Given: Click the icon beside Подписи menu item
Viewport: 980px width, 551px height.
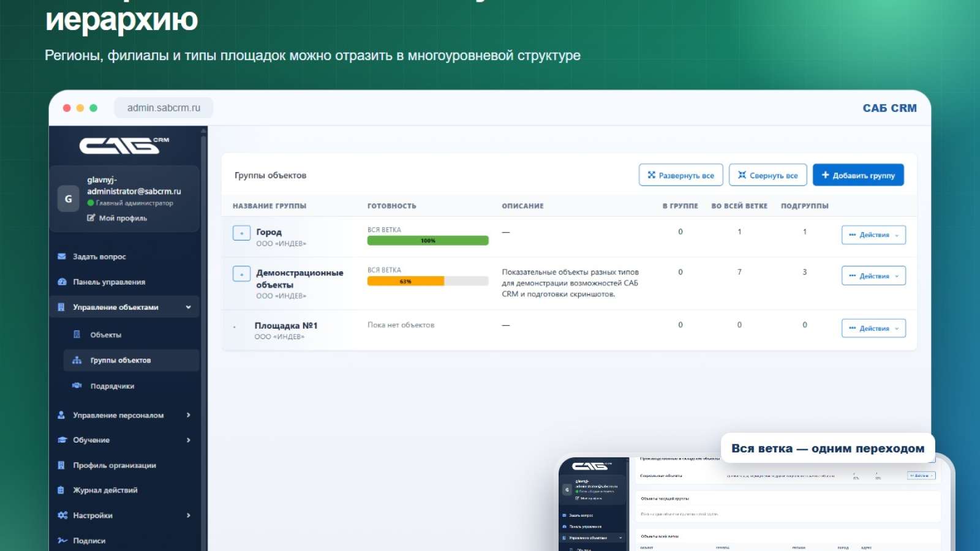Looking at the screenshot, I should (x=62, y=541).
